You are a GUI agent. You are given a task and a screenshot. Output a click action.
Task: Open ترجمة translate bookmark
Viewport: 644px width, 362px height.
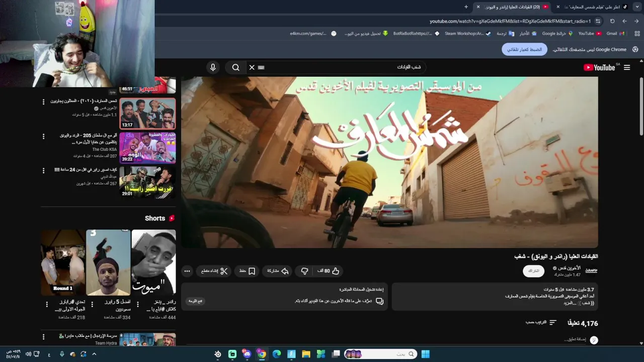point(505,33)
